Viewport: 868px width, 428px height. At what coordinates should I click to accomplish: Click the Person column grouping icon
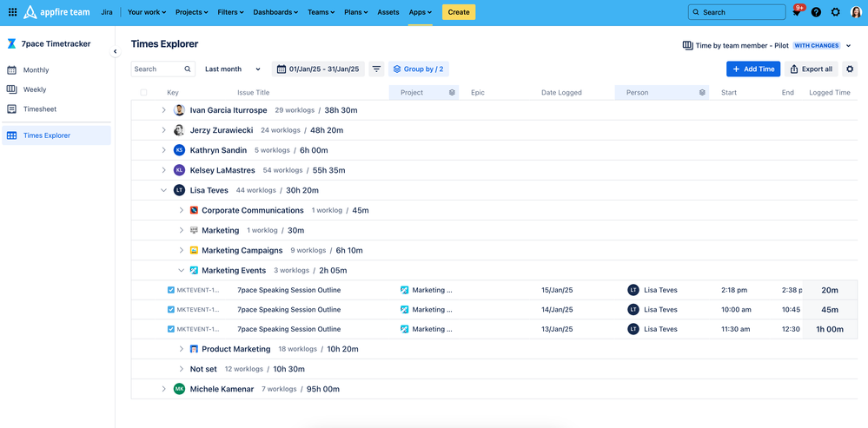coord(702,93)
